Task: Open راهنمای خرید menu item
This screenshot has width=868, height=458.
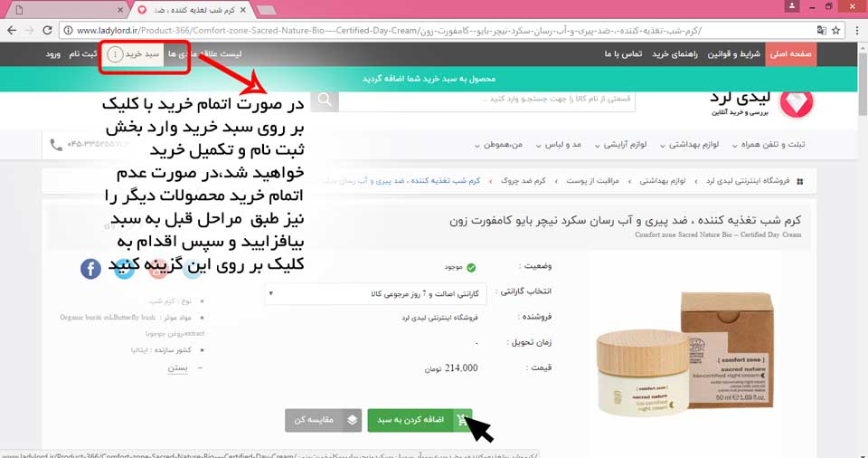Action: tap(675, 53)
